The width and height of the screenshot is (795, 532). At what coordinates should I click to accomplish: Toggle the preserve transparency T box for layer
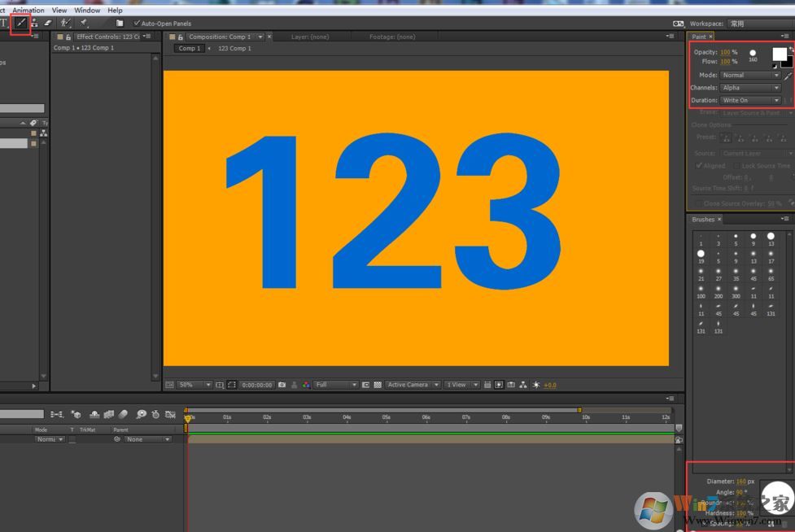click(x=72, y=439)
